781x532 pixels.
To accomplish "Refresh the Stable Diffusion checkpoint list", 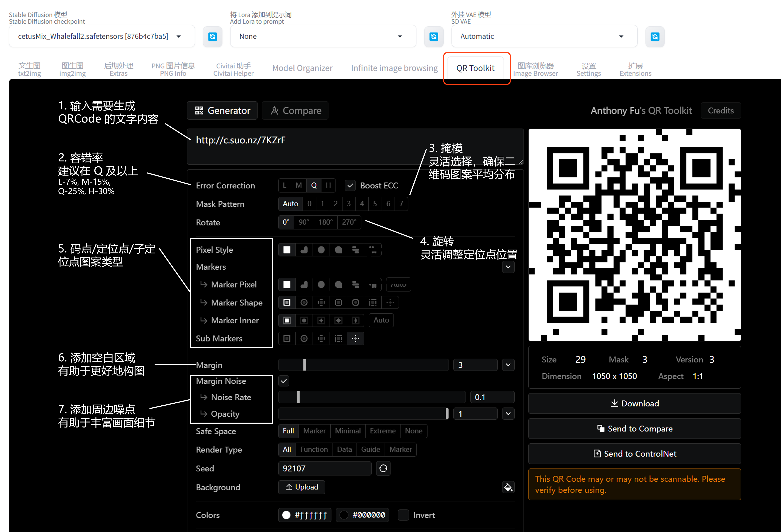I will [x=212, y=36].
